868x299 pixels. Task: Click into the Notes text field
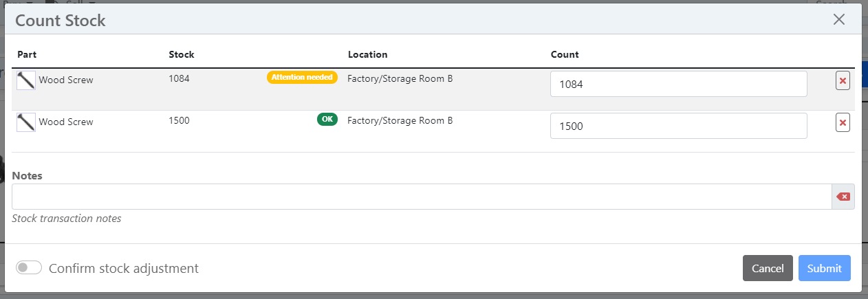click(421, 197)
